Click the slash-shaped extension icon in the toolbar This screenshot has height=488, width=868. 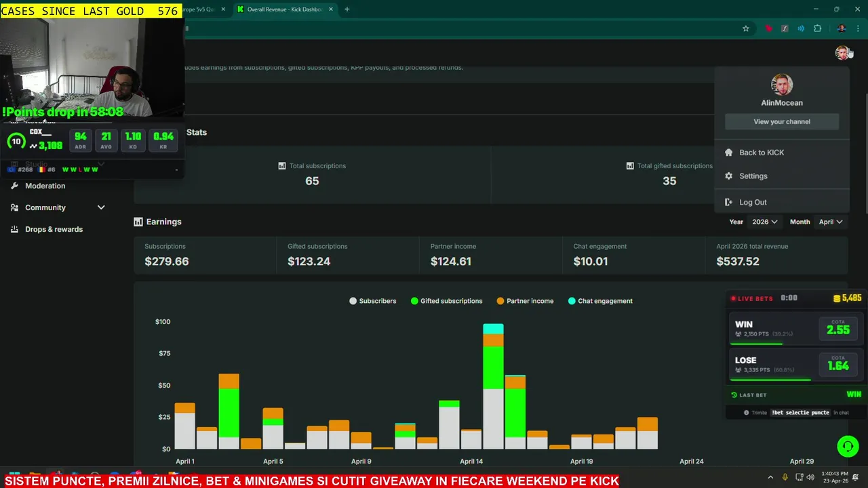[785, 28]
